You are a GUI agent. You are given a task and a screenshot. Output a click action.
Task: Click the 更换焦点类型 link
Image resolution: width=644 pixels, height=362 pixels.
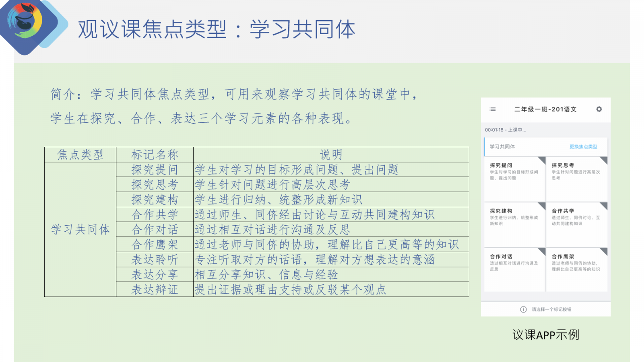[583, 147]
